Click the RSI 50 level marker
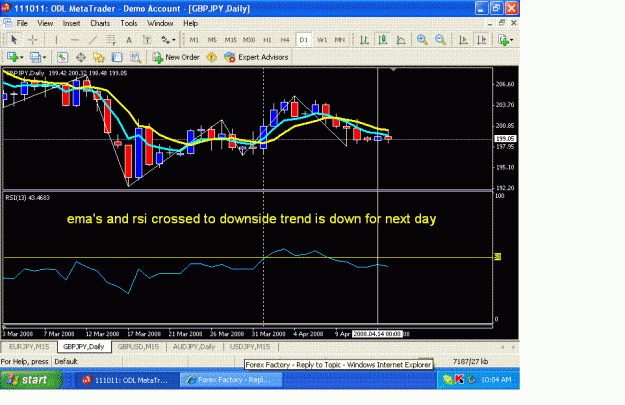625x405 pixels. [497, 257]
